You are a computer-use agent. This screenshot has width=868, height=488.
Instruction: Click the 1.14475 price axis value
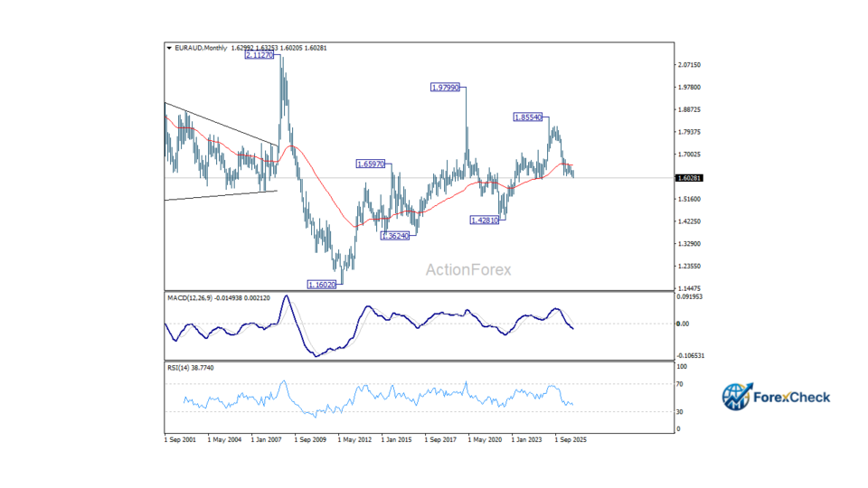point(689,288)
